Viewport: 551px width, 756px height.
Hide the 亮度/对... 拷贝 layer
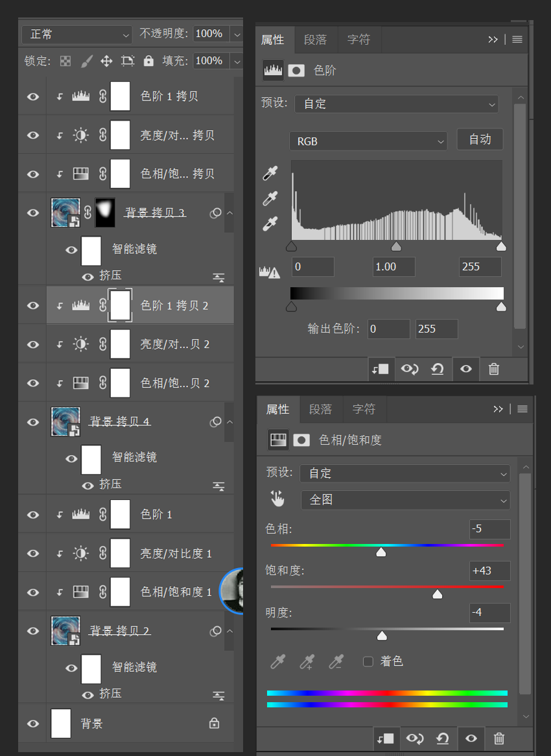33,136
